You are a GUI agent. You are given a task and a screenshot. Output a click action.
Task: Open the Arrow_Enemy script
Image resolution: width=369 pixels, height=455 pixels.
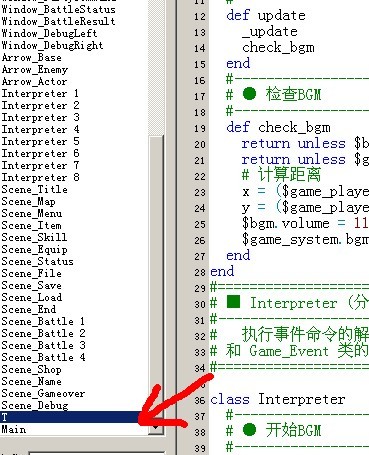[35, 69]
